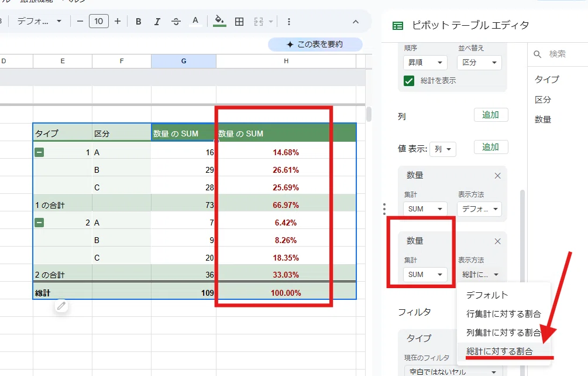This screenshot has height=376, width=588.
Task: Click the spreadsheet vertical scrollbar
Action: coord(369,114)
